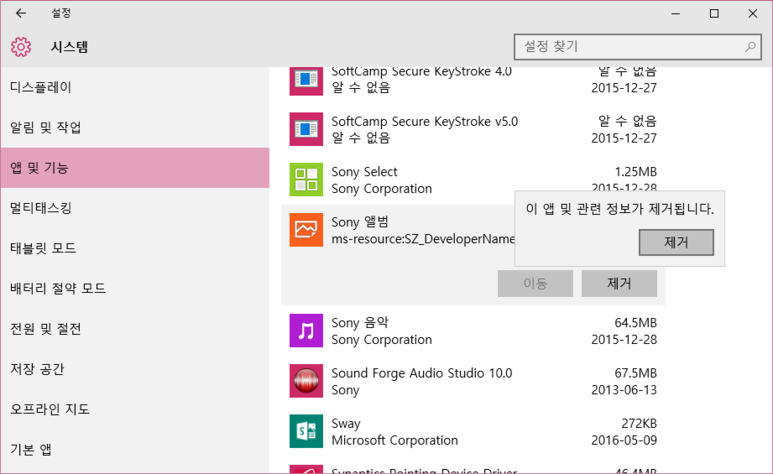The height and width of the screenshot is (474, 773).
Task: Open 알림 및 작업 settings page
Action: click(135, 128)
